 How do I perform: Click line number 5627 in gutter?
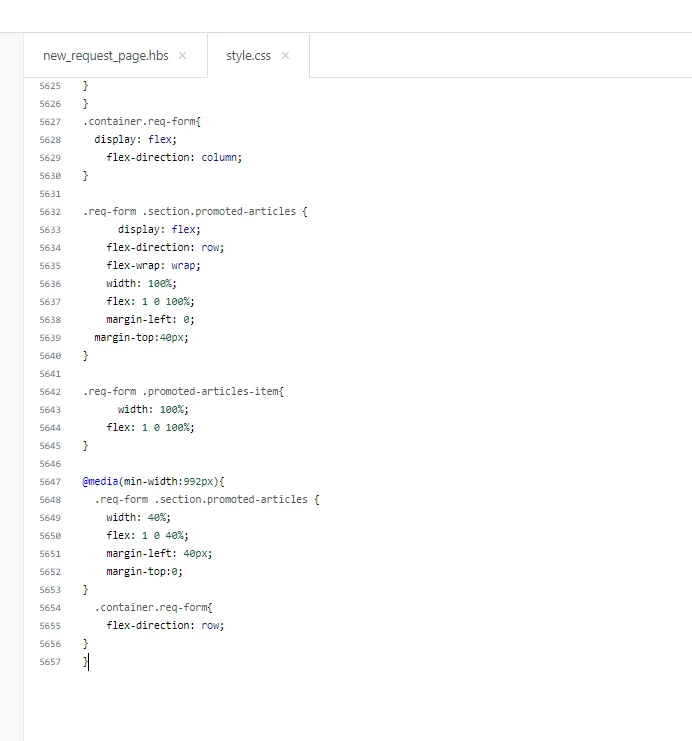click(50, 122)
